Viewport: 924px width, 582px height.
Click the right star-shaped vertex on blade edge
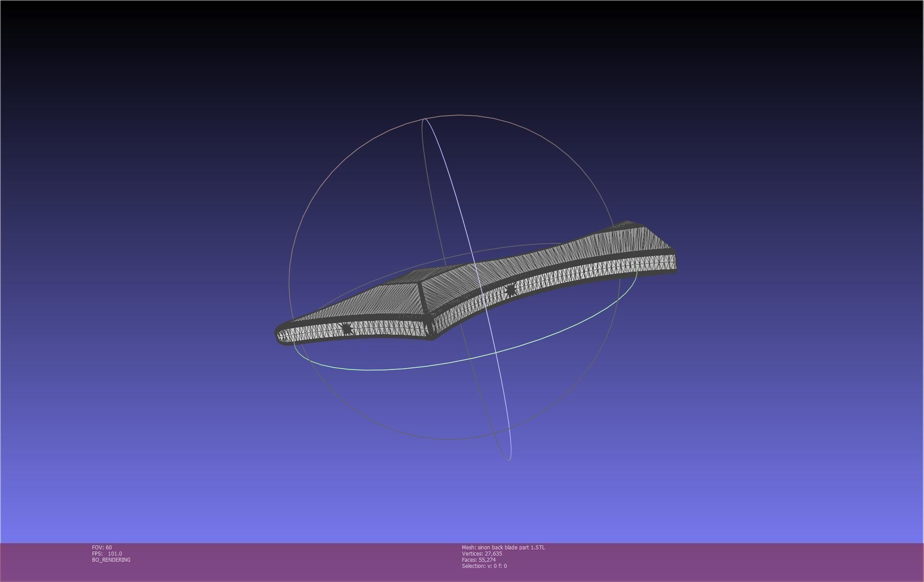[510, 290]
